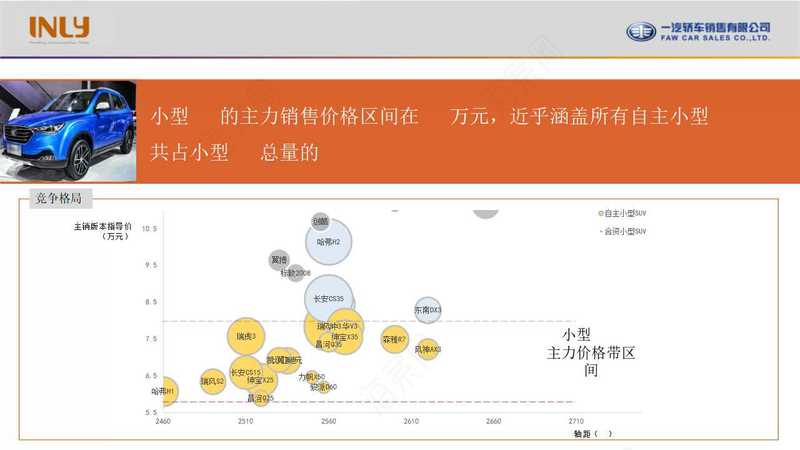
Task: Click the headline text 的主力销售价格区间在
Action: [x=319, y=116]
